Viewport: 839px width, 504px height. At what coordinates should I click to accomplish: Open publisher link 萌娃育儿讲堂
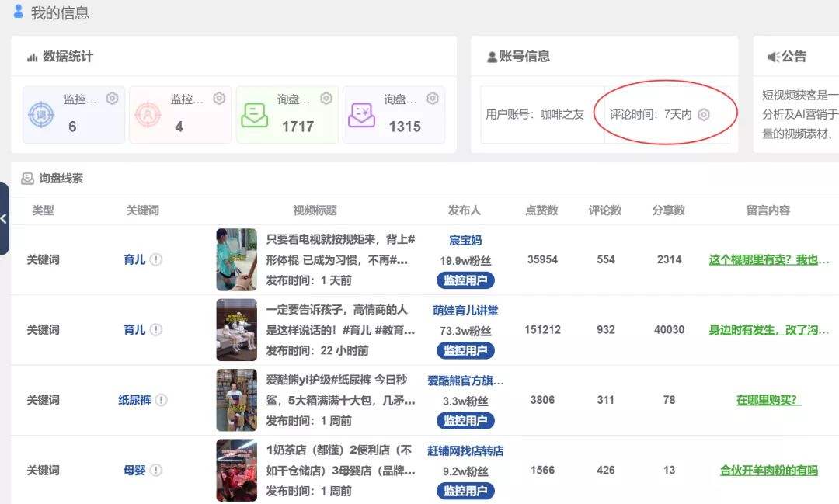[465, 311]
